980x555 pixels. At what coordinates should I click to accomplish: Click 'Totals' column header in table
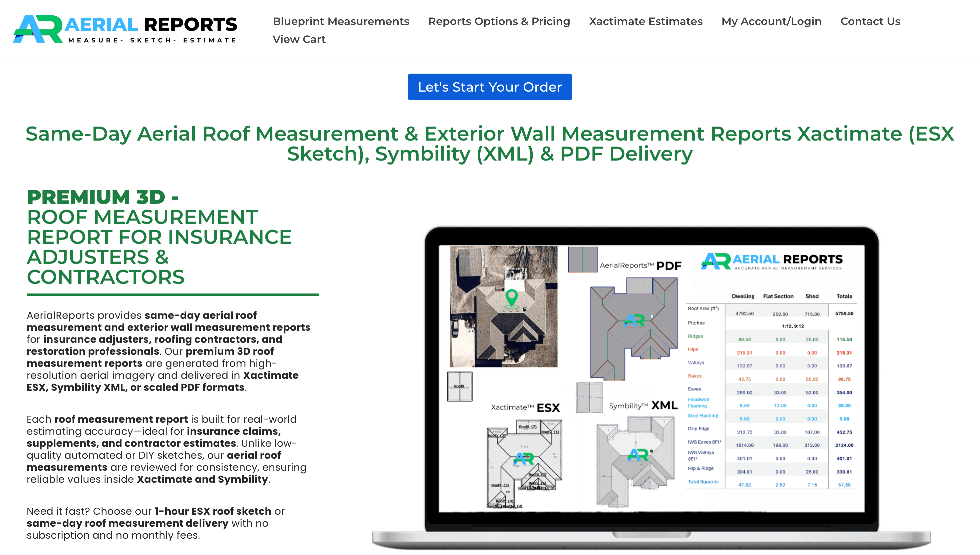(x=844, y=296)
